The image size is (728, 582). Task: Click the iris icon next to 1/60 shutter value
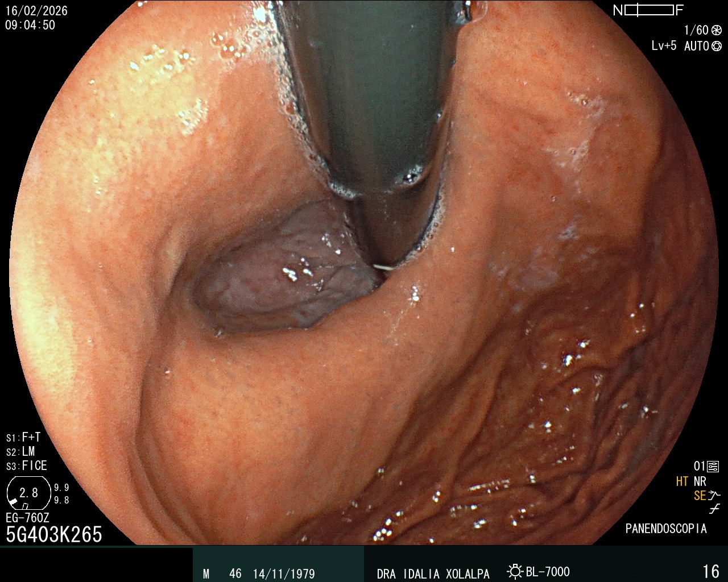pyautogui.click(x=715, y=31)
